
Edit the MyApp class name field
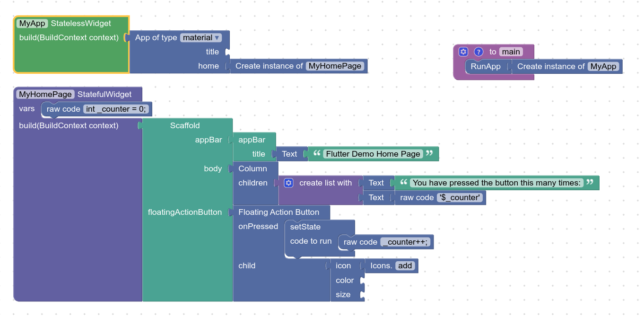[32, 23]
